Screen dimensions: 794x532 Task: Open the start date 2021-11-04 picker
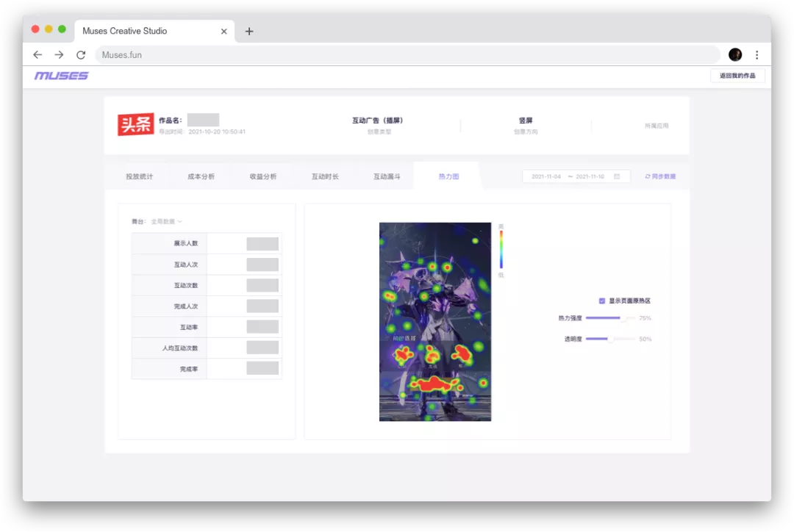tap(546, 176)
